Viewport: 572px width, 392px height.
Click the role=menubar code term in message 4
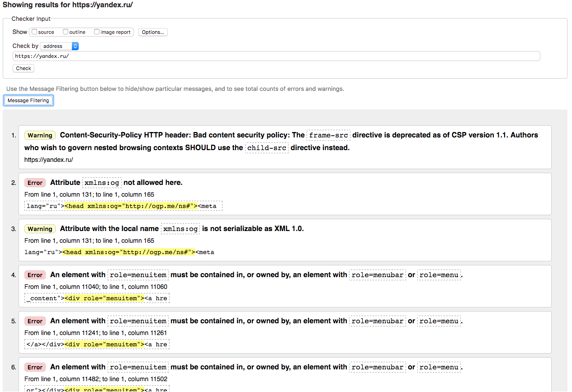(378, 275)
